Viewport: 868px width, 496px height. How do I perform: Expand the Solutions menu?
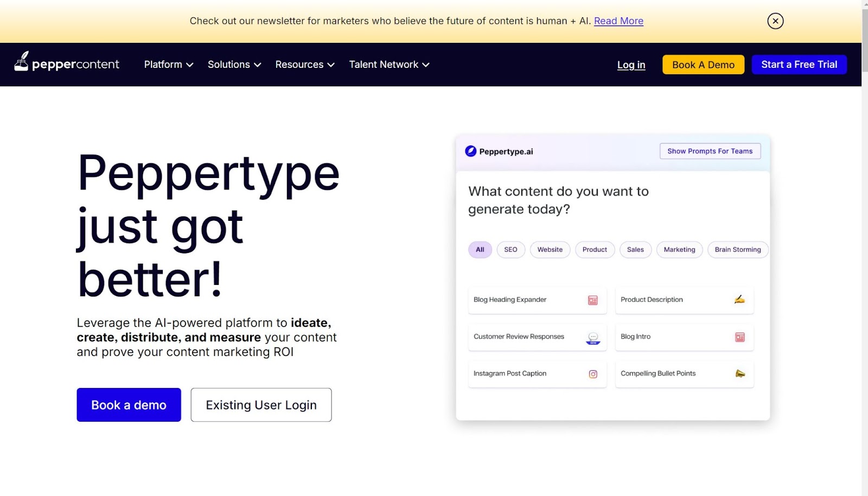[x=234, y=65]
